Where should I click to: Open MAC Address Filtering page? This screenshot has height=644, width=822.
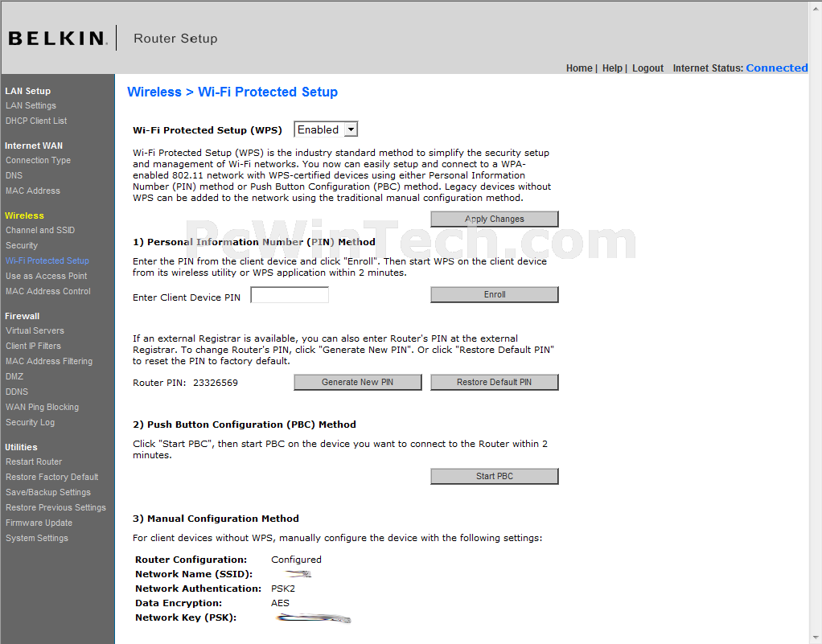point(49,361)
